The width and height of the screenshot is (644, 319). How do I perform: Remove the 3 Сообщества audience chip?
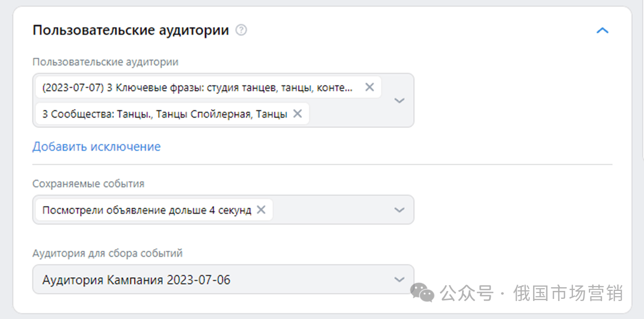pyautogui.click(x=298, y=113)
